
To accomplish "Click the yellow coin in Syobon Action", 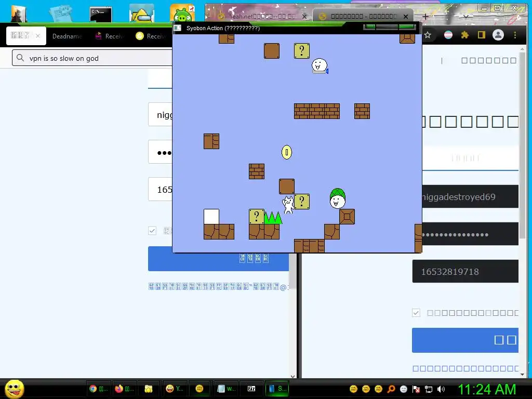I will pos(287,152).
